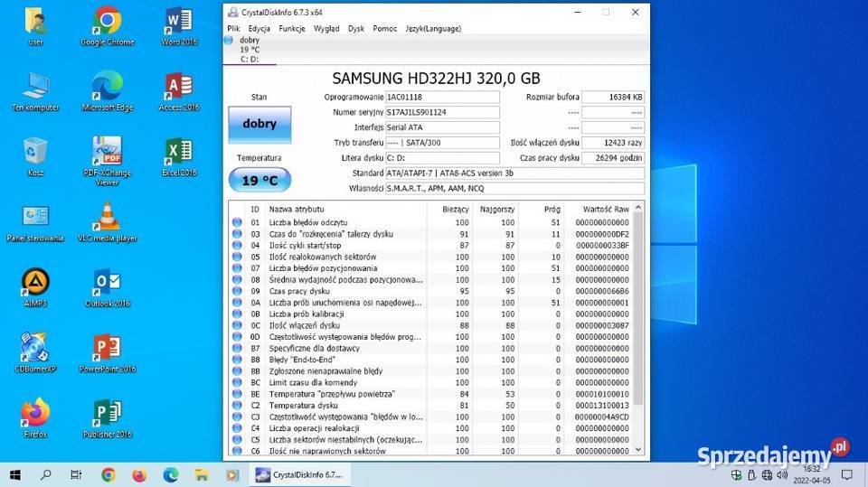The image size is (868, 487).
Task: Open the Język(Language) menu
Action: pyautogui.click(x=433, y=28)
